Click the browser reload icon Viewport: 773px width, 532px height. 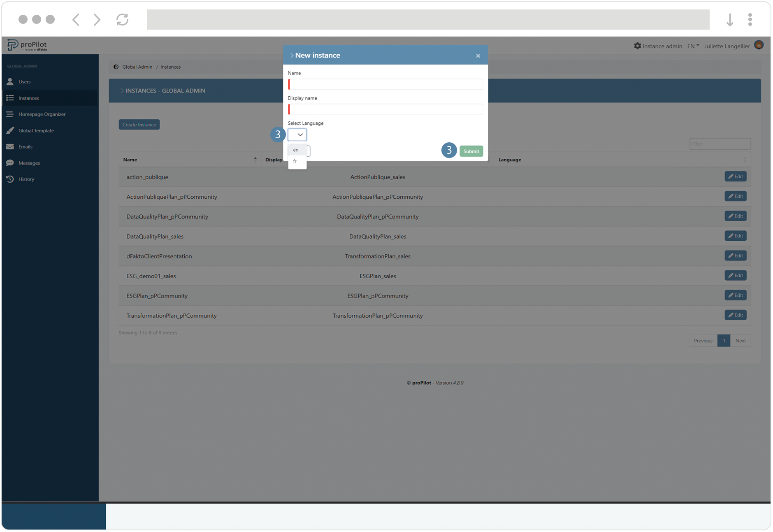coord(122,19)
